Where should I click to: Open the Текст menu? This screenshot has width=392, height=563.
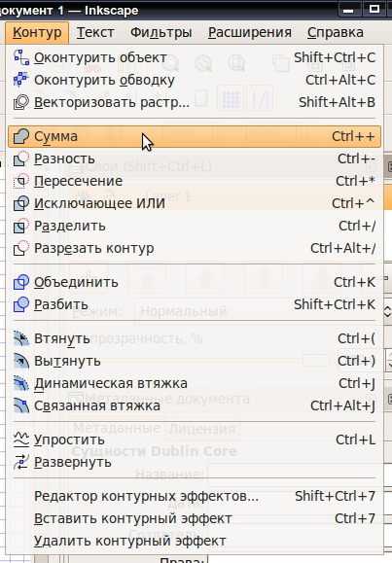[95, 32]
